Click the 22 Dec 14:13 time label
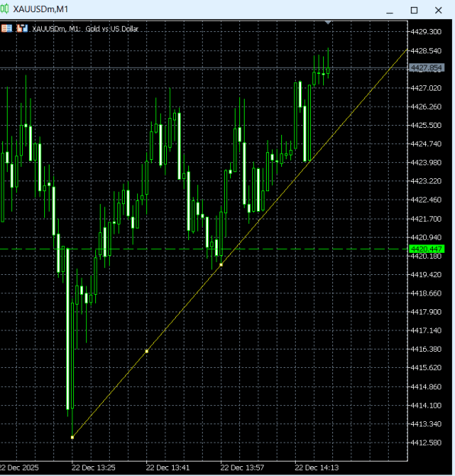Viewport: 455px width, 476px height. [316, 468]
